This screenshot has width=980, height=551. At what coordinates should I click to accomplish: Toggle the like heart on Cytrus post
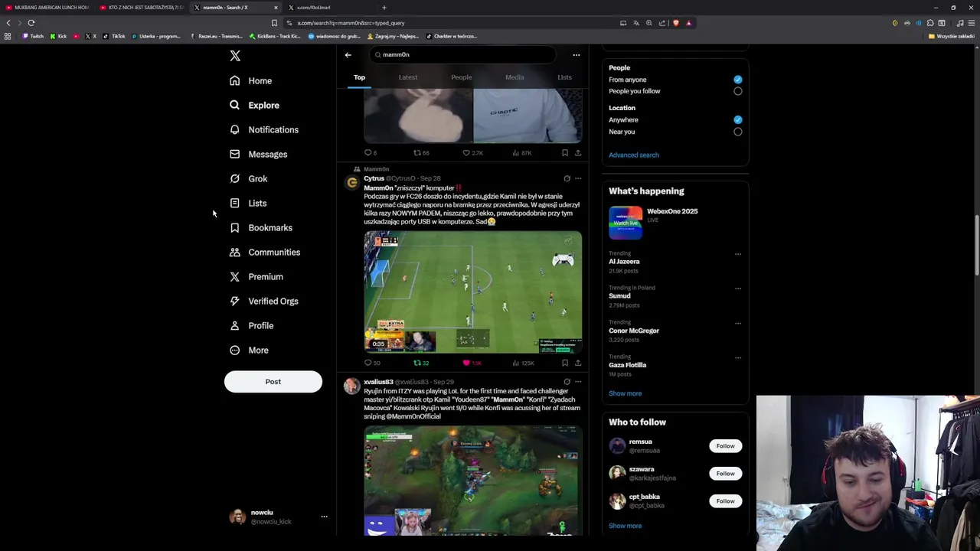(466, 363)
